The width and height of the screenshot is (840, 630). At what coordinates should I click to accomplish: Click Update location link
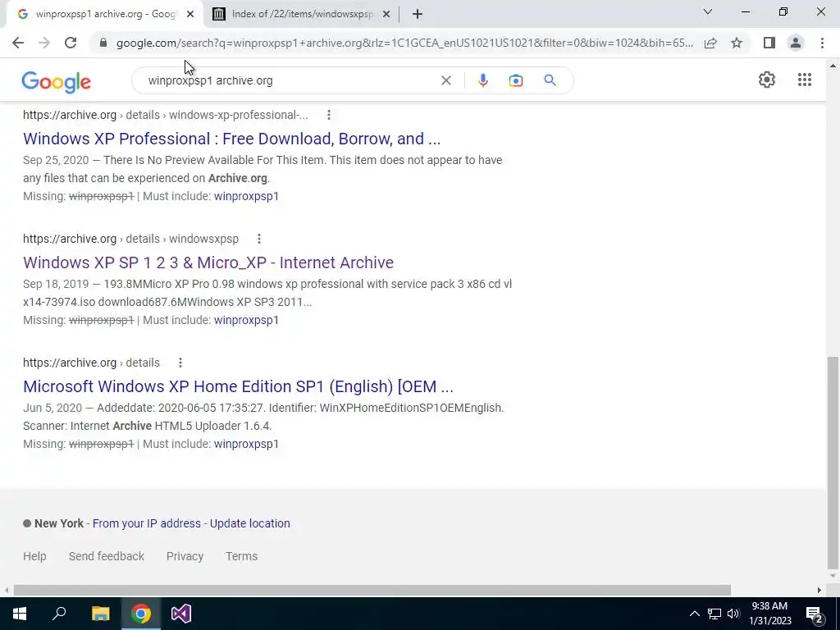tap(249, 523)
